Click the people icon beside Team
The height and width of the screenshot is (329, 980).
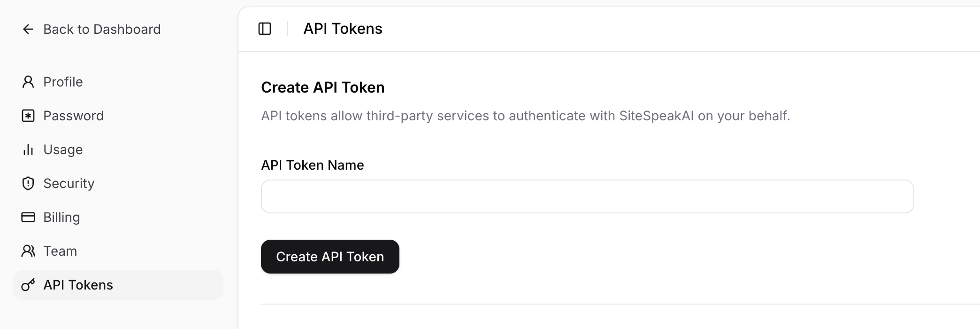(28, 251)
